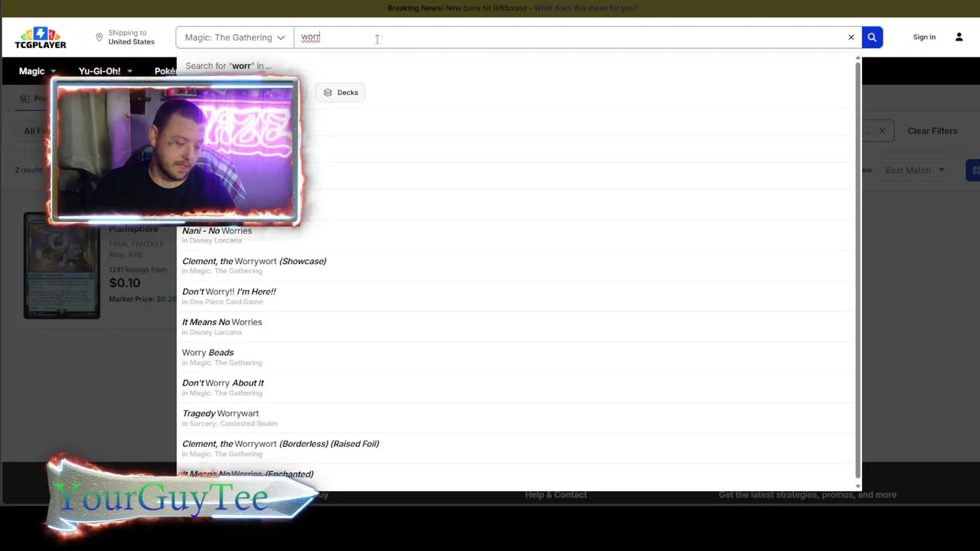
Task: Select Clement, the Worrywort (Borderless) (Raised Foil)
Action: (x=515, y=448)
